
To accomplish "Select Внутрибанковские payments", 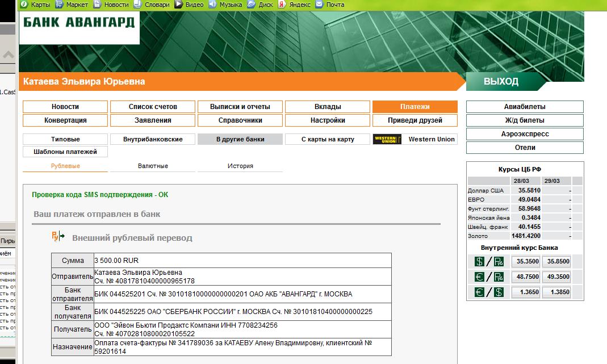I will [x=153, y=139].
